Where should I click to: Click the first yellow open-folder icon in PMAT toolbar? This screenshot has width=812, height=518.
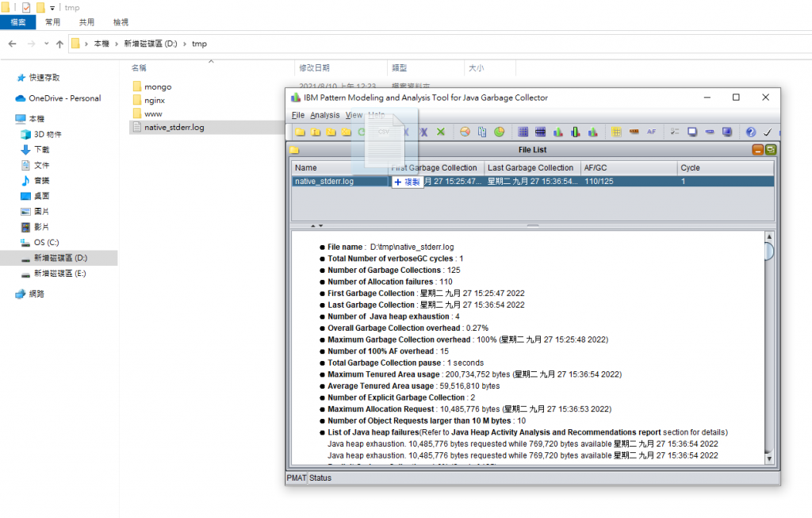300,132
